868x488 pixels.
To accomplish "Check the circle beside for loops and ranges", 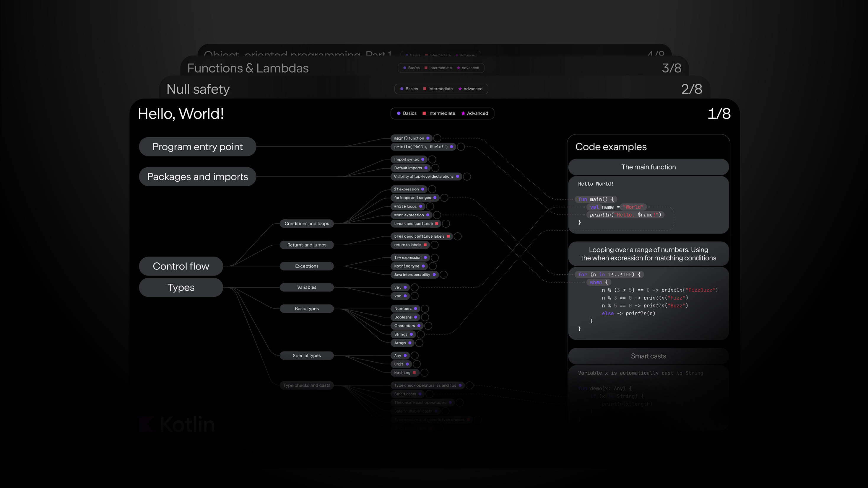I will point(444,198).
